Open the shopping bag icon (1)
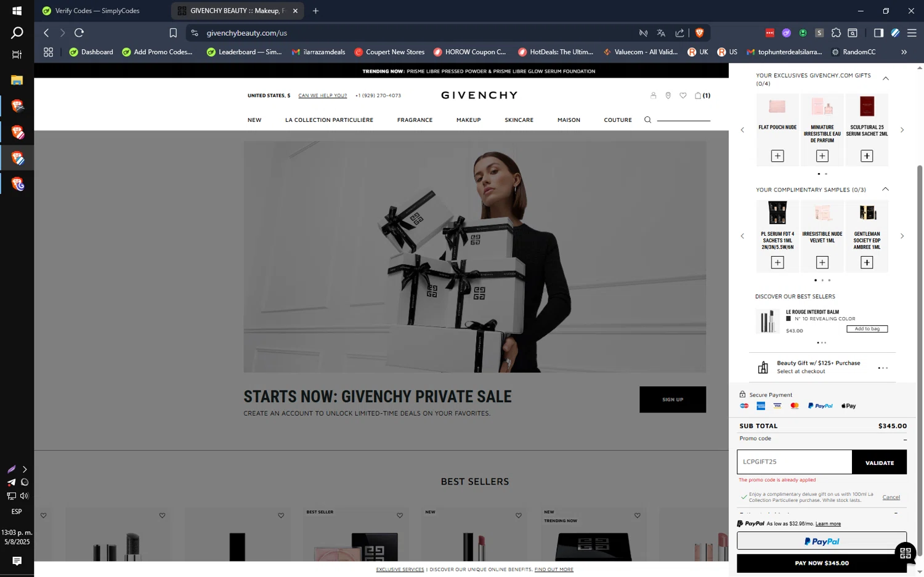The width and height of the screenshot is (924, 577). coord(702,95)
